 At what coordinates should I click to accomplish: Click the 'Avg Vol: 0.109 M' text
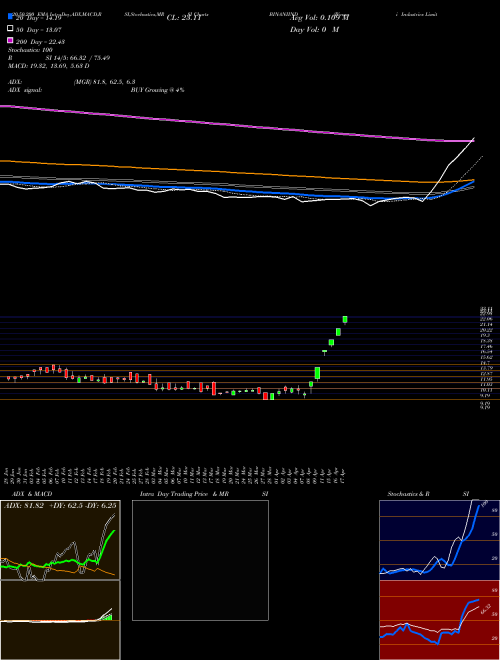click(x=319, y=18)
